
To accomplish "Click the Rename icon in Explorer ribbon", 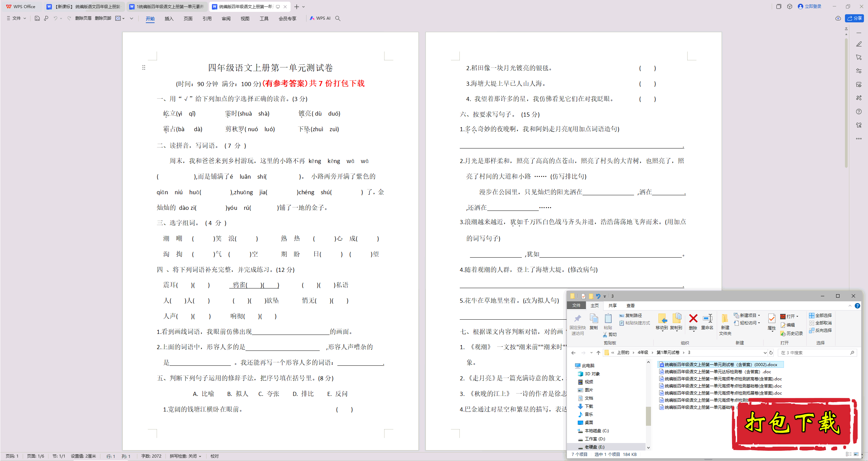I will [x=707, y=321].
